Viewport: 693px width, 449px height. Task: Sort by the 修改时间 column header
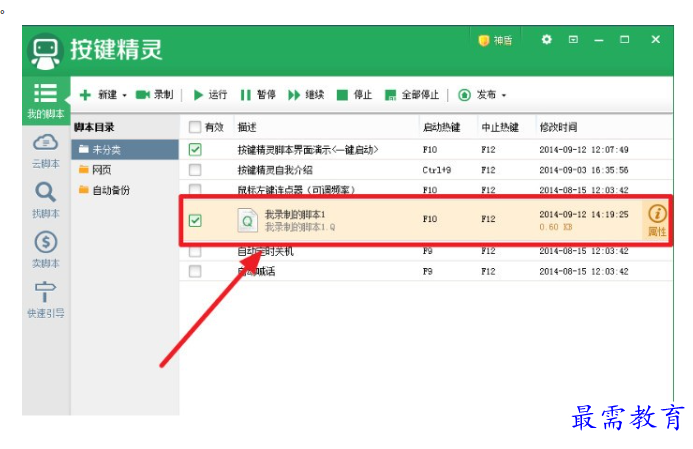558,127
